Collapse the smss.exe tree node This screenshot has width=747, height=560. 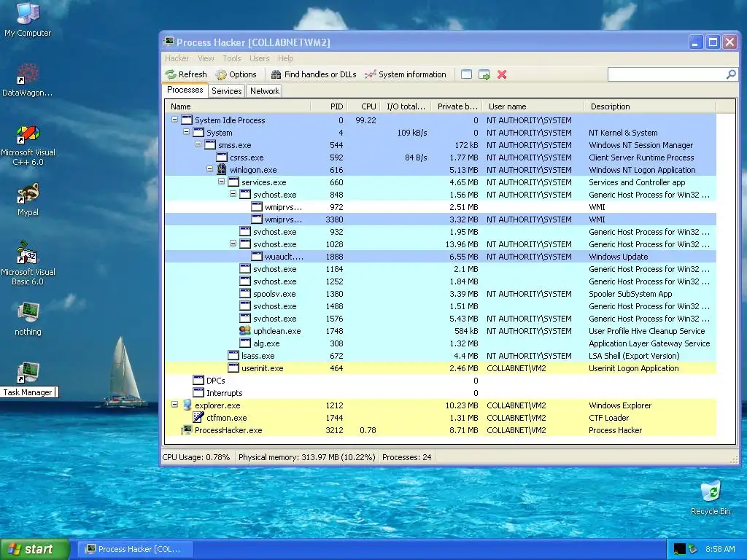pyautogui.click(x=198, y=144)
